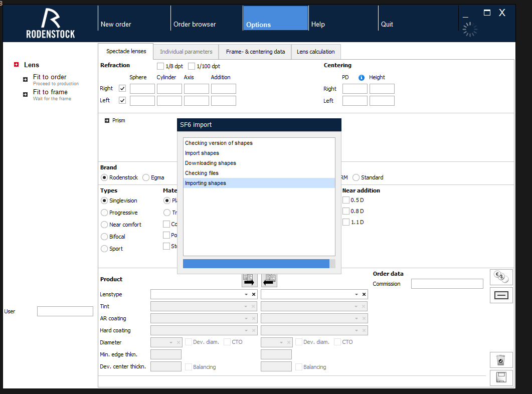Open the right Tint dropdown
The width and height of the screenshot is (532, 394).
pos(356,306)
